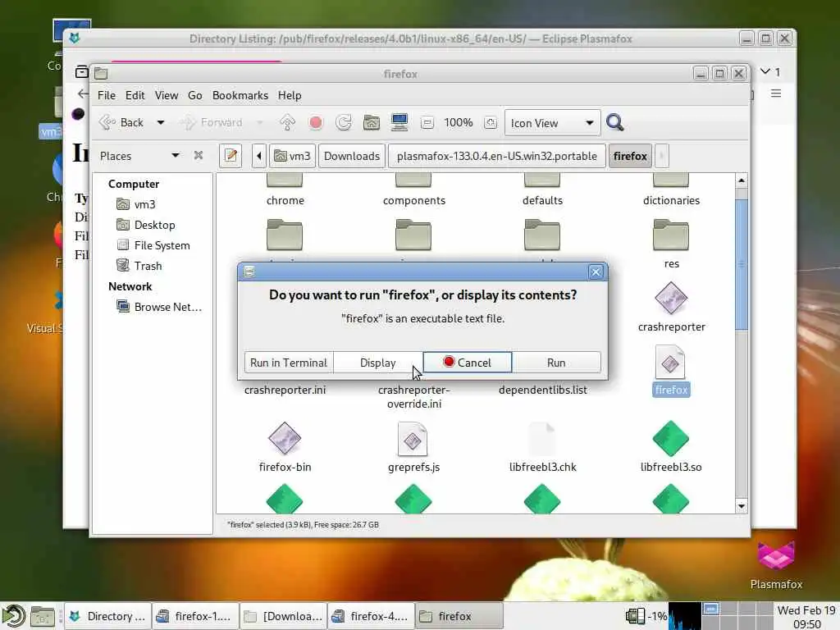Zoom out with the minus icon
The width and height of the screenshot is (840, 630).
click(427, 123)
